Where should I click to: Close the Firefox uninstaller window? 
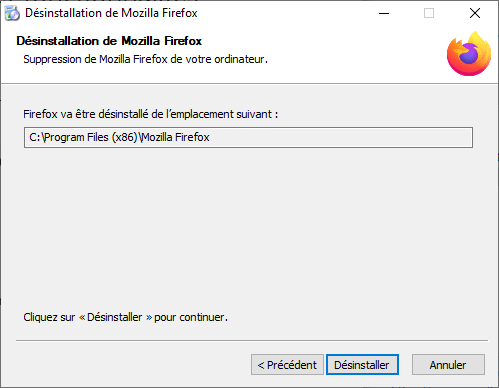pos(475,13)
